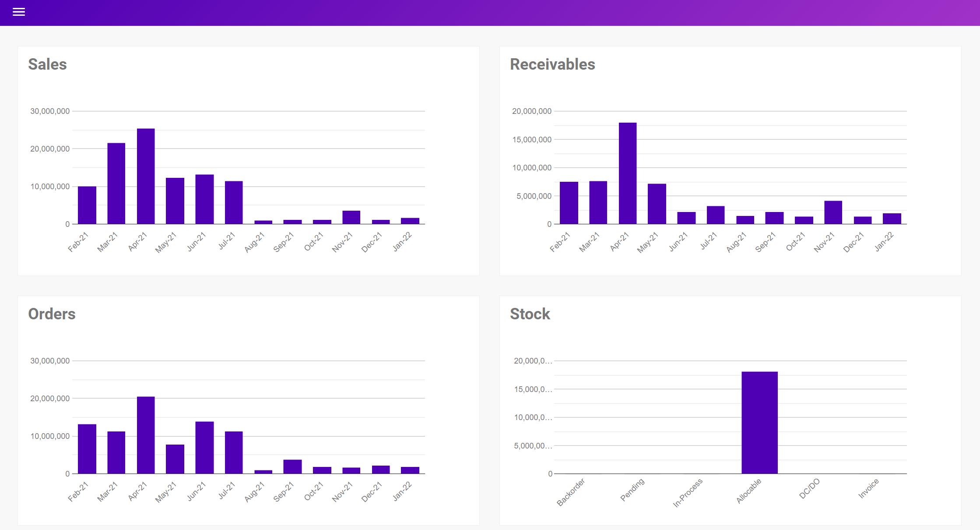Click the Invoice label in Stock chart
The height and width of the screenshot is (530, 980).
(x=869, y=488)
